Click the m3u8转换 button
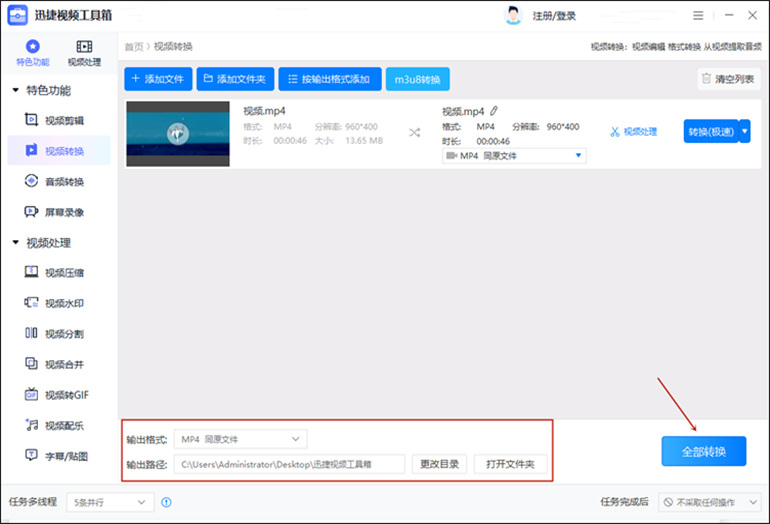Screen dimensions: 770x524 click(x=417, y=79)
